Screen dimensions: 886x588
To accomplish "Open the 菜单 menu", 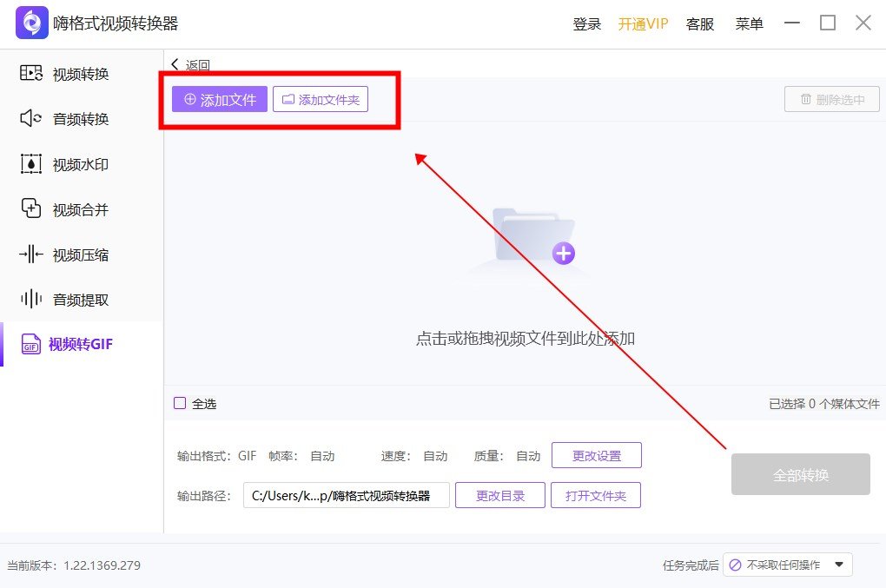I will point(749,23).
